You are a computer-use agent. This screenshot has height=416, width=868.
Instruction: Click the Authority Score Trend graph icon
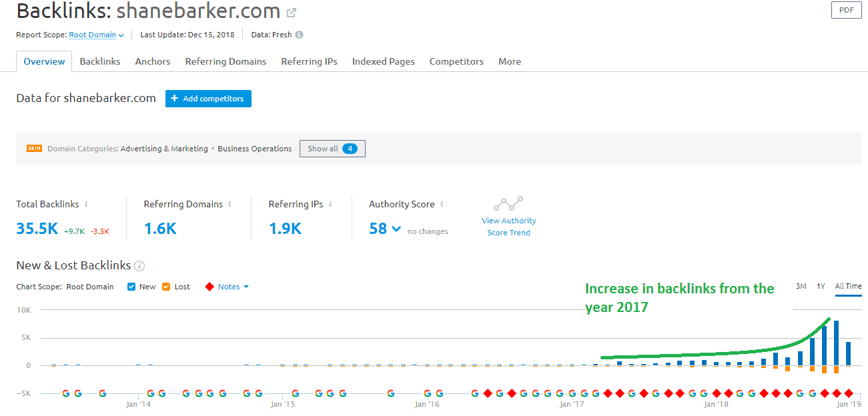coord(508,203)
